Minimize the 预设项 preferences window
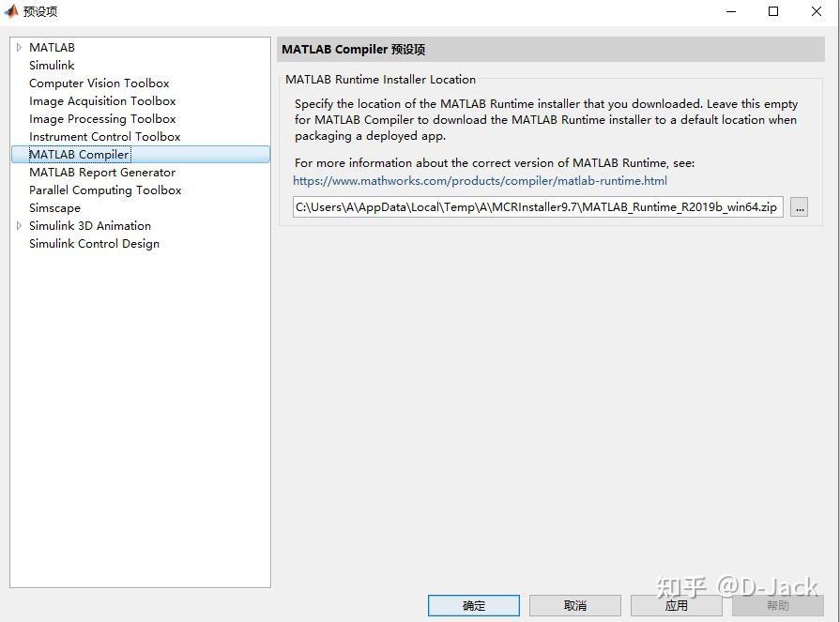840x622 pixels. point(729,12)
